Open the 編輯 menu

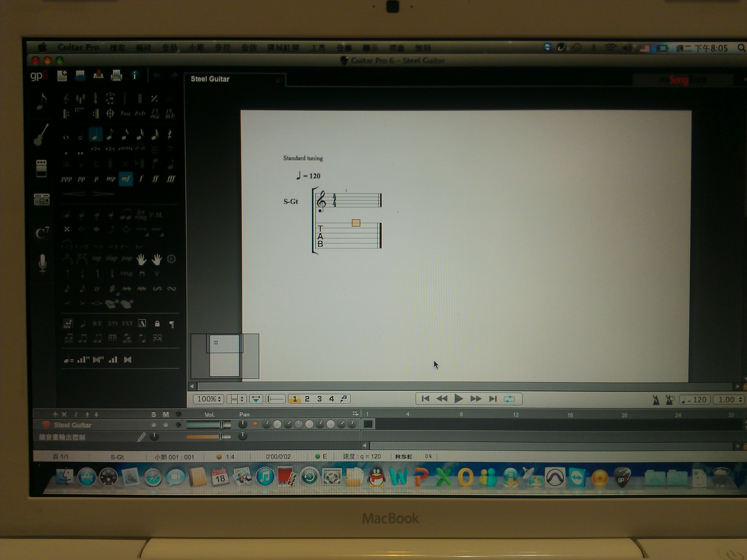pyautogui.click(x=143, y=48)
